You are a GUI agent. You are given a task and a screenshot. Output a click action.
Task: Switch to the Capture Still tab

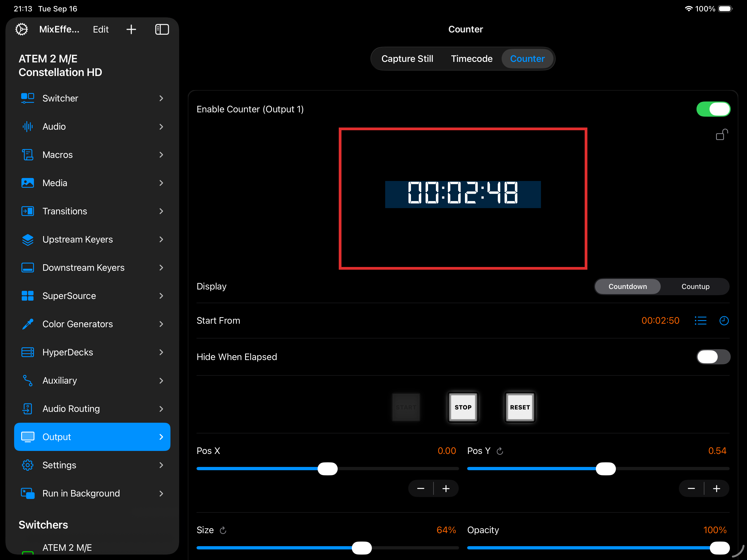point(407,59)
